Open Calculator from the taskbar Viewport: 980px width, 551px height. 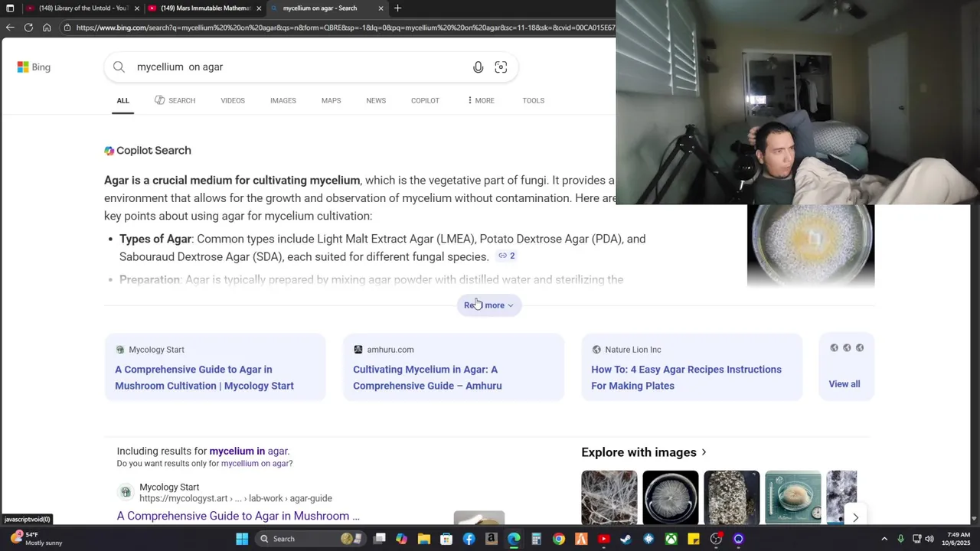pos(536,539)
